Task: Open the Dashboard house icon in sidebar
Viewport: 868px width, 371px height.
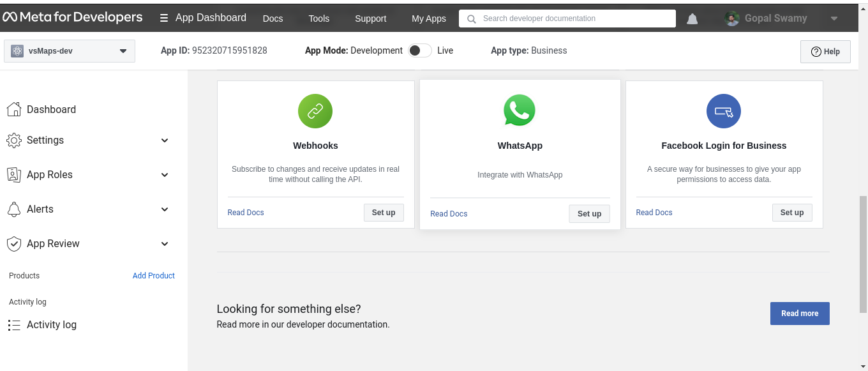Action: (x=13, y=109)
